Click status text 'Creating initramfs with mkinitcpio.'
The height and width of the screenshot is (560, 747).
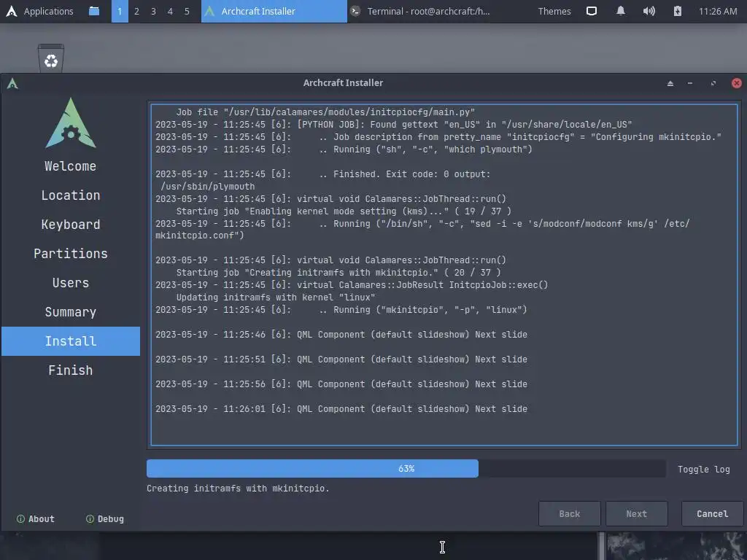coord(238,489)
